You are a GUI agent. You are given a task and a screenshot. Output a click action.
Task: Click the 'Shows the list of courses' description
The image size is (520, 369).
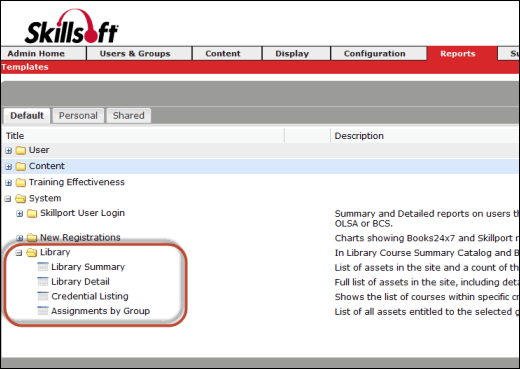point(427,297)
